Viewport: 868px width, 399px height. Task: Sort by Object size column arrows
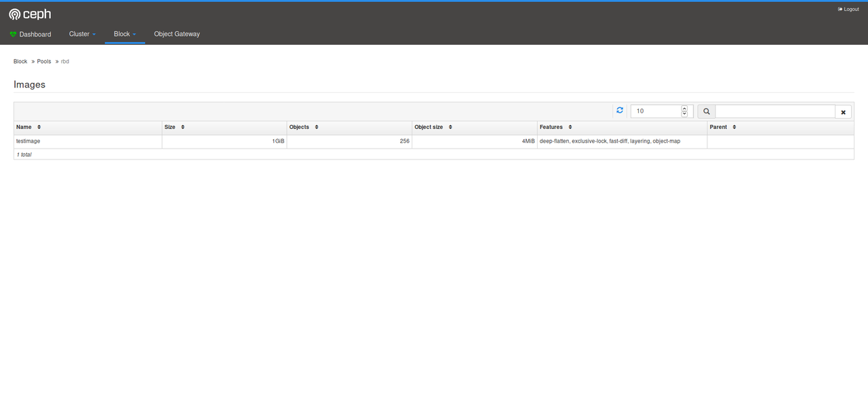point(450,128)
